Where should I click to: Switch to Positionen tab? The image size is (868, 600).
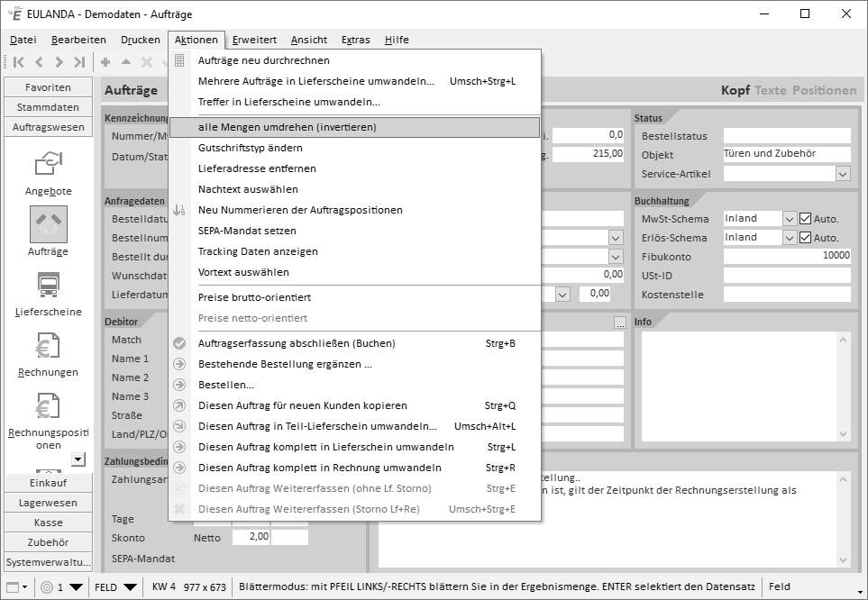tap(824, 90)
